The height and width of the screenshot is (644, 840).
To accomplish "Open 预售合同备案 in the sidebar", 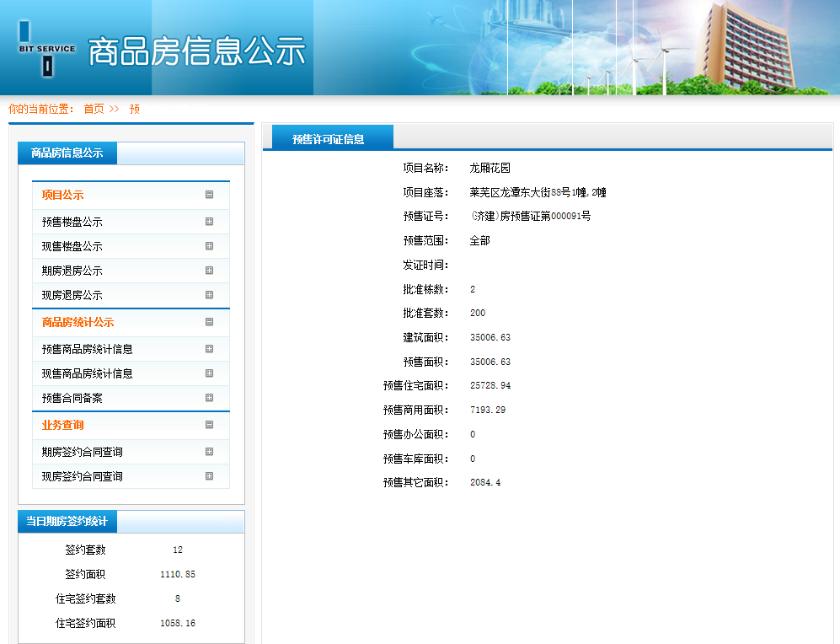I will coord(72,398).
